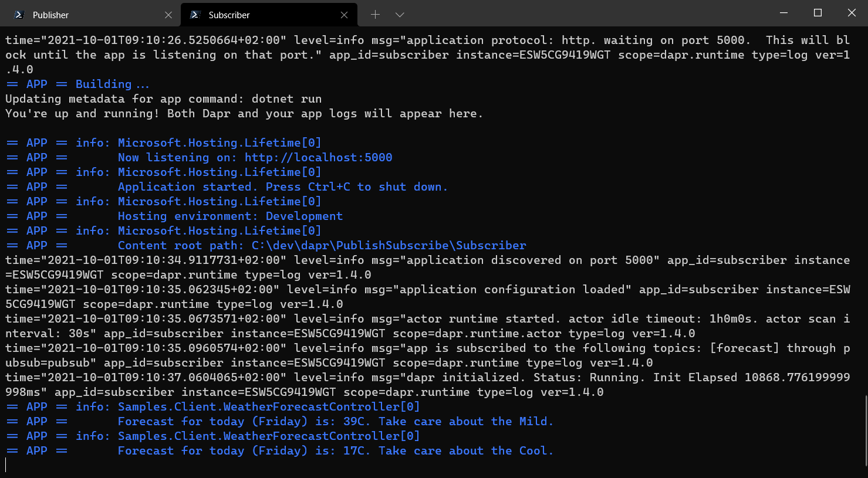Close the terminal window
This screenshot has width=868, height=478.
[x=852, y=13]
